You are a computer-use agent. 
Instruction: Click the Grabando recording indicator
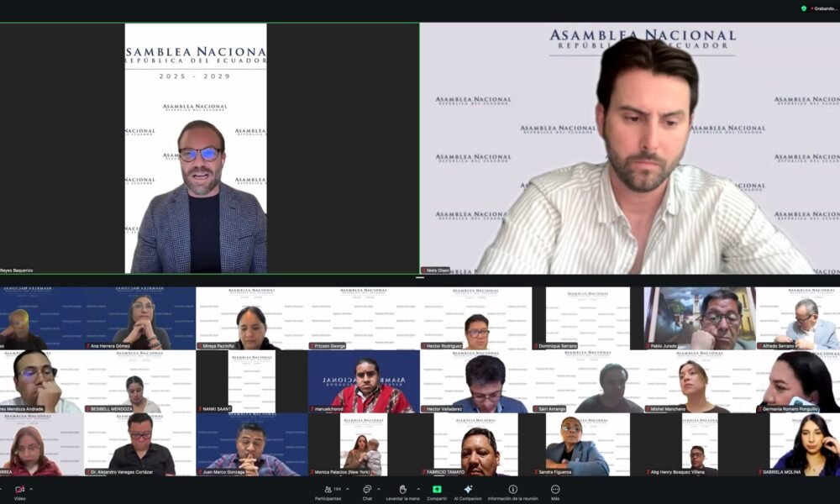[x=825, y=8]
